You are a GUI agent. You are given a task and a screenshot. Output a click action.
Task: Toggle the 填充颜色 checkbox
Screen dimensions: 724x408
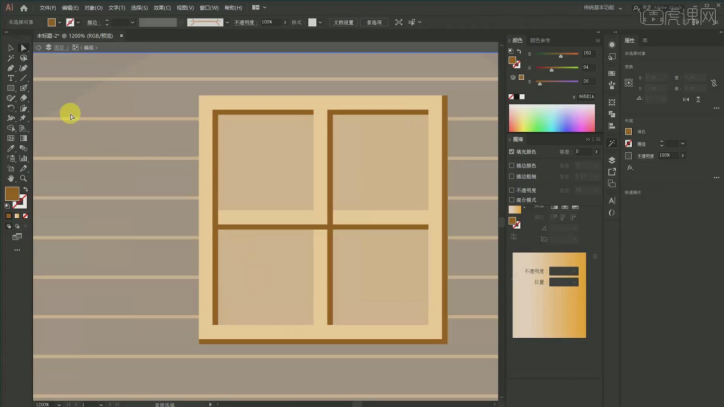[512, 151]
